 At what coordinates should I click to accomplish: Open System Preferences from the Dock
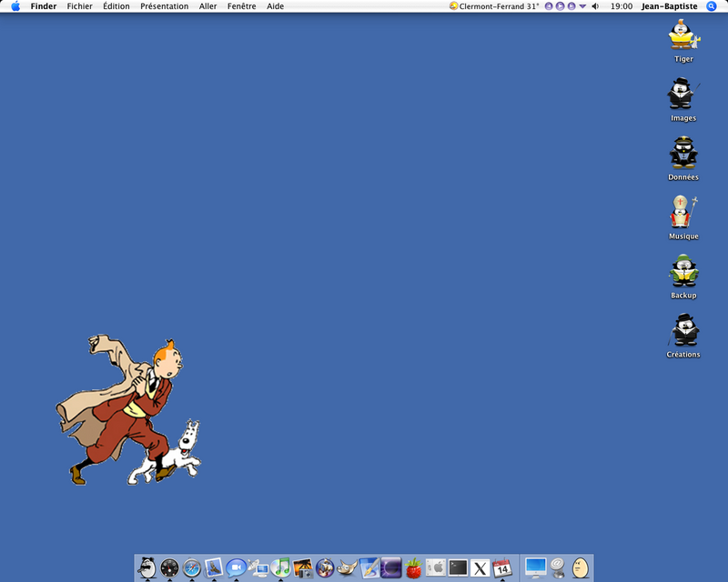pos(436,567)
